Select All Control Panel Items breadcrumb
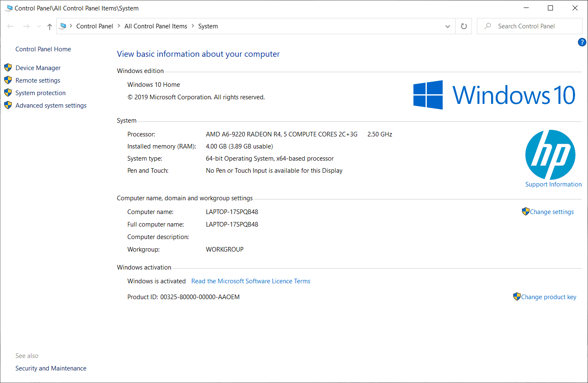 coord(156,26)
